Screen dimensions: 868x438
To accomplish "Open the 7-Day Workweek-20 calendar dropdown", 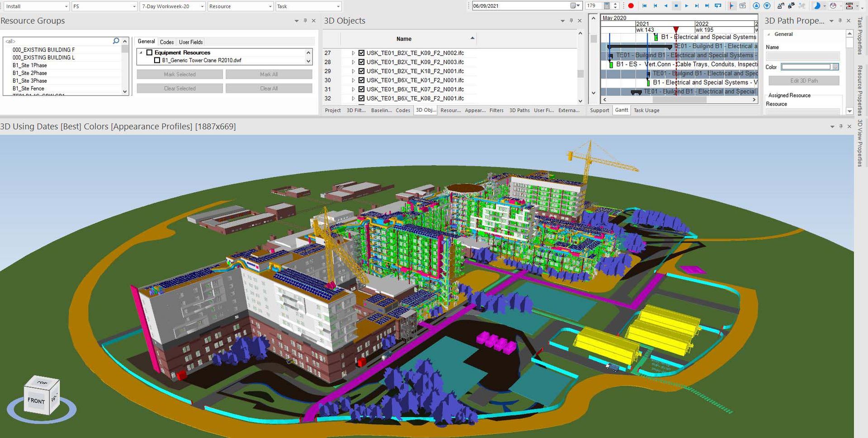I will pyautogui.click(x=202, y=6).
